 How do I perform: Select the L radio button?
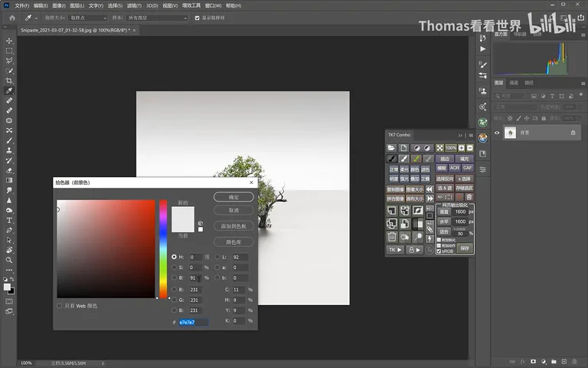pyautogui.click(x=217, y=257)
